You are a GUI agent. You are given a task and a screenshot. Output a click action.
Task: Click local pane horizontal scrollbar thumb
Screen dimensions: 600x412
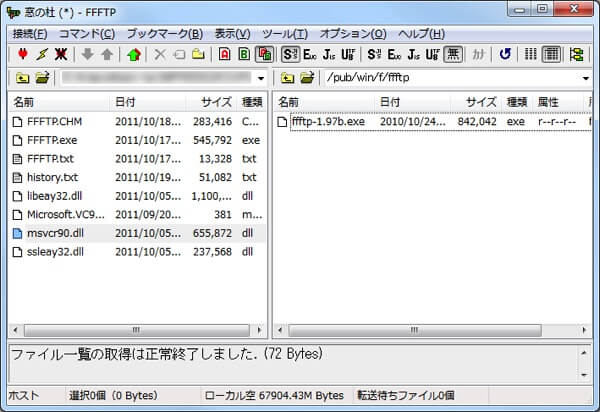pos(137,331)
